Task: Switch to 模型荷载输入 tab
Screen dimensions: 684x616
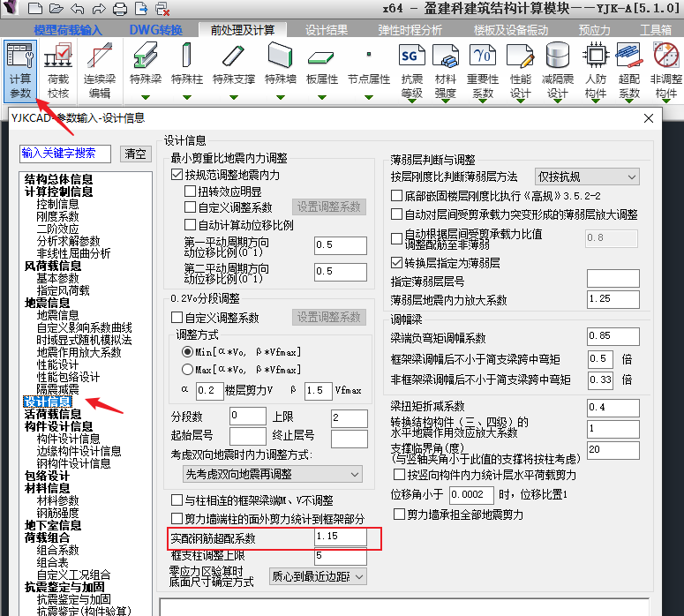Action: pyautogui.click(x=67, y=30)
